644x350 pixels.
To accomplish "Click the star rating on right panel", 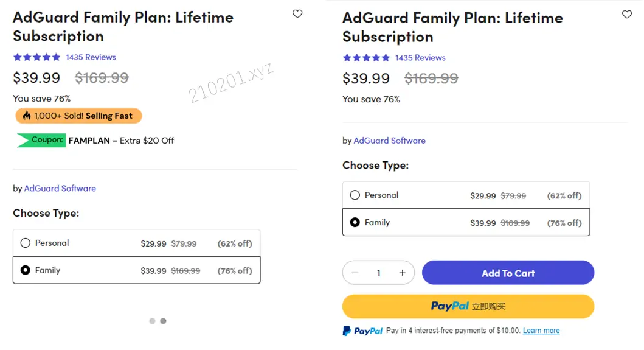I will [366, 58].
